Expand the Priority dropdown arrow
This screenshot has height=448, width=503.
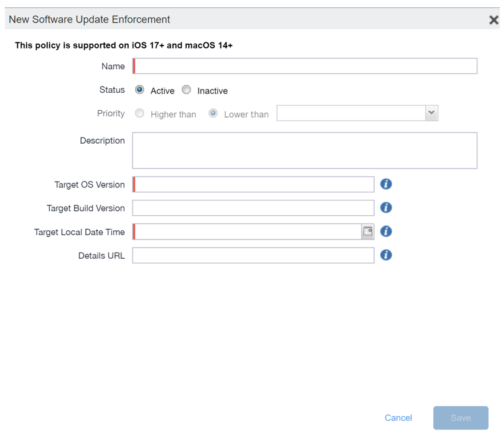[x=431, y=113]
